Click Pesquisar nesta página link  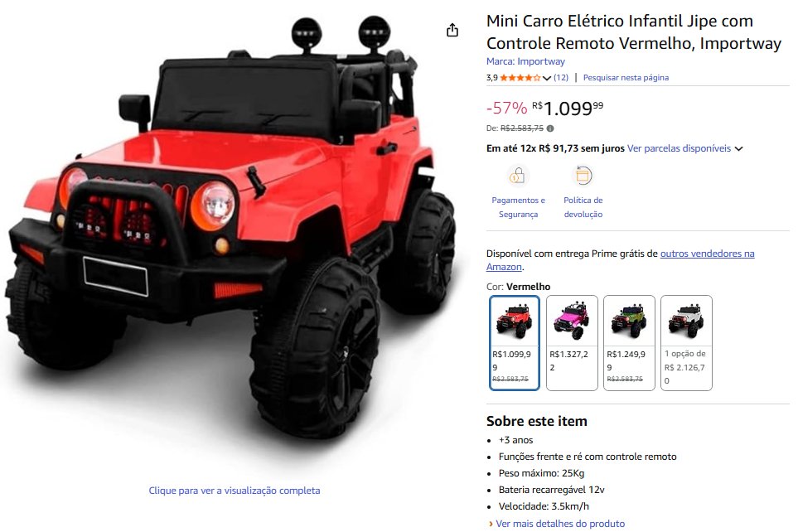pyautogui.click(x=626, y=78)
